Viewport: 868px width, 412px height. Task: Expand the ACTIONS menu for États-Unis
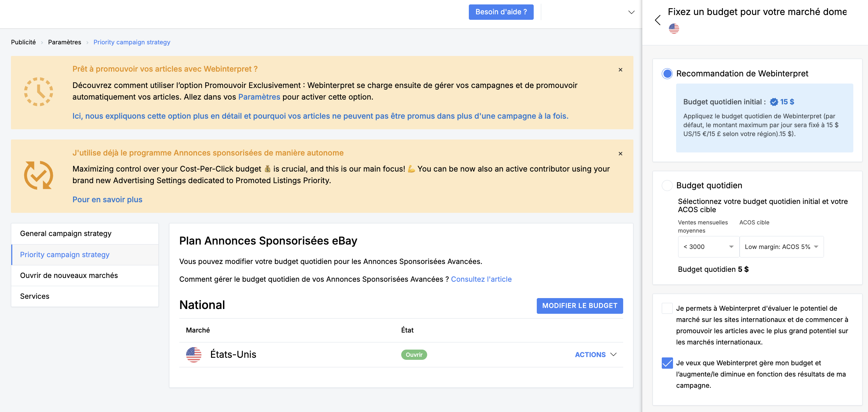[x=596, y=355]
